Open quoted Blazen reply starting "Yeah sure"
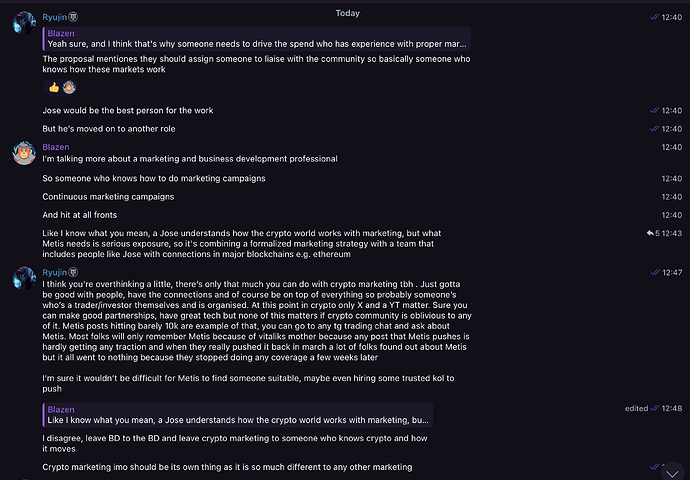This screenshot has width=690, height=480. tap(257, 39)
